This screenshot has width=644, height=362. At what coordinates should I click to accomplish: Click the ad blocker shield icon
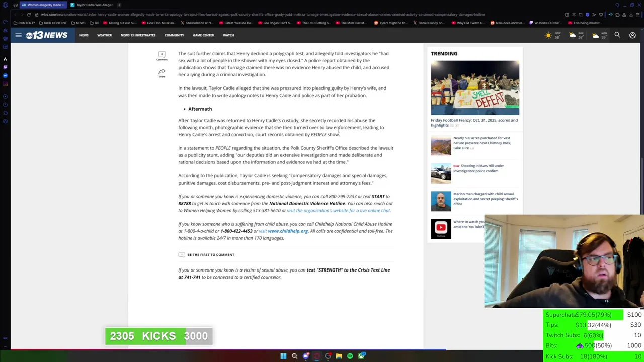(587, 14)
